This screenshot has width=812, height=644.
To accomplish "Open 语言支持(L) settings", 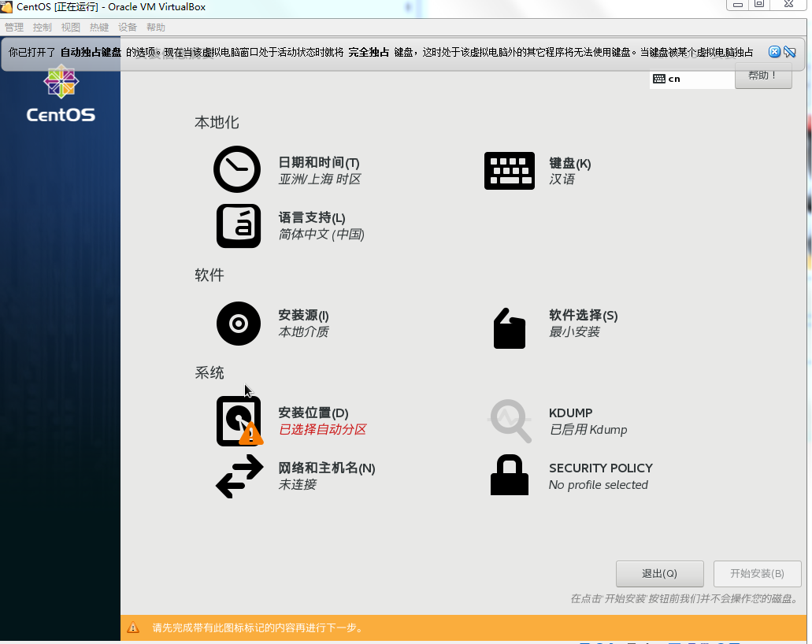I will click(x=312, y=217).
